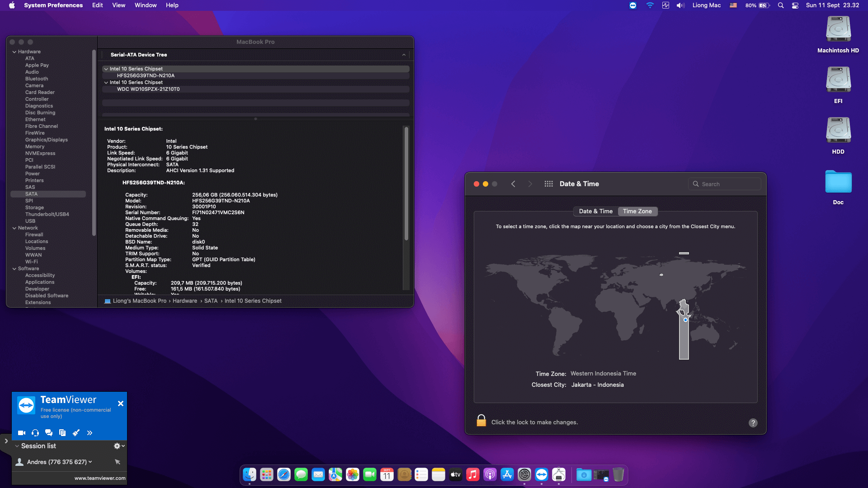Collapse the Hardware section in sidebar

click(14, 52)
